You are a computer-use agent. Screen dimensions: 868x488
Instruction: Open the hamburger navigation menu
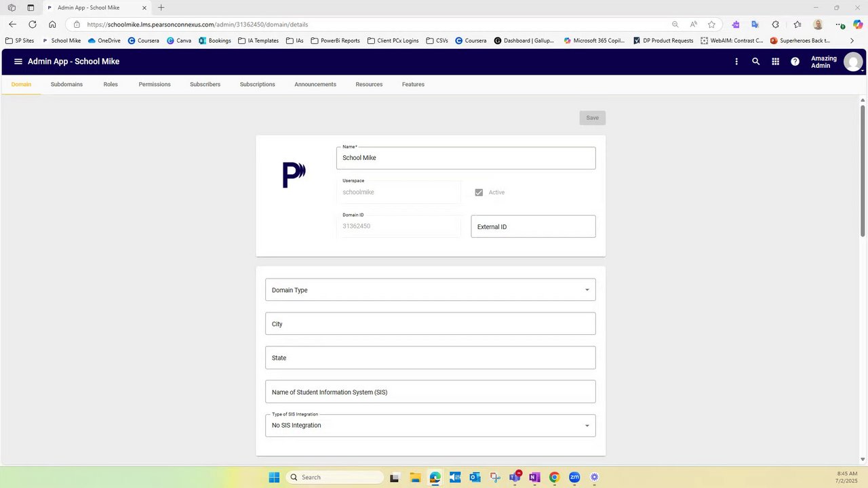coord(18,62)
